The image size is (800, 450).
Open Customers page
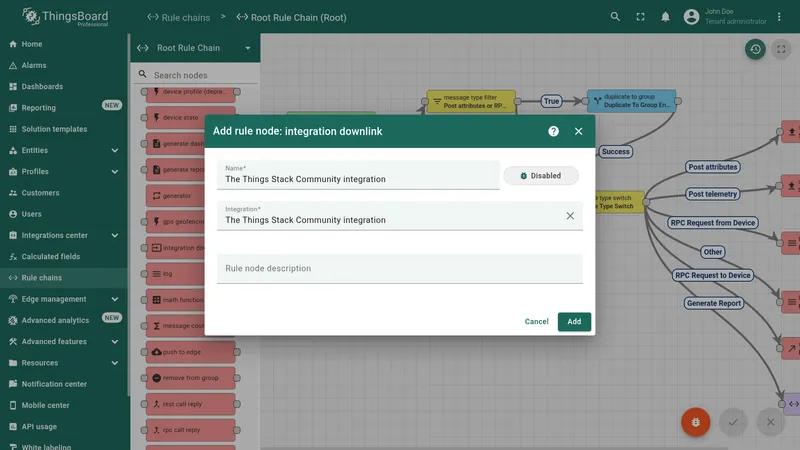tap(64, 193)
